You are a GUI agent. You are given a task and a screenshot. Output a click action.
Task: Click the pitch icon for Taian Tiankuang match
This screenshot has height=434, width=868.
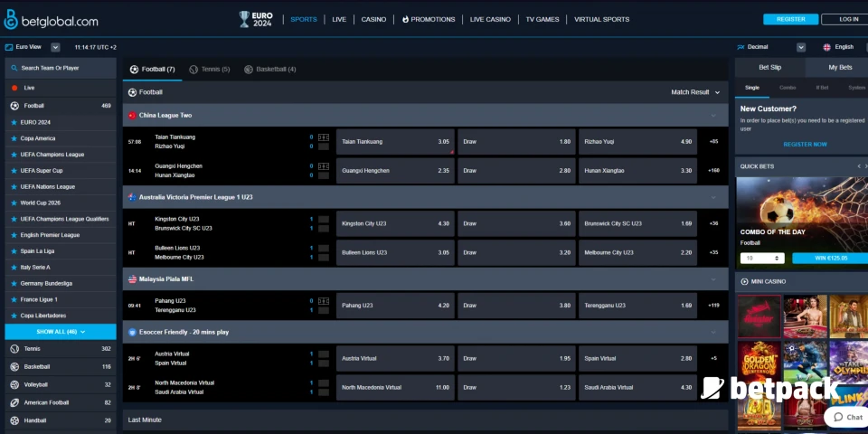click(324, 137)
